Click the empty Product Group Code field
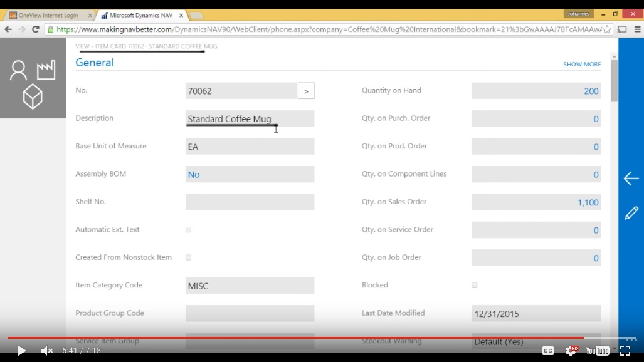Viewport: 644px width, 362px height. coord(250,313)
